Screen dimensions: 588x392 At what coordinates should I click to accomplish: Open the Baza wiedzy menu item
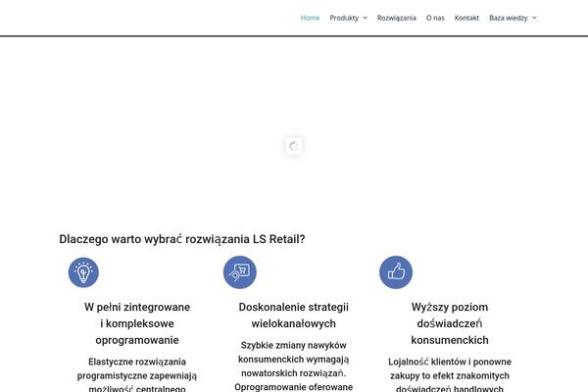point(508,18)
